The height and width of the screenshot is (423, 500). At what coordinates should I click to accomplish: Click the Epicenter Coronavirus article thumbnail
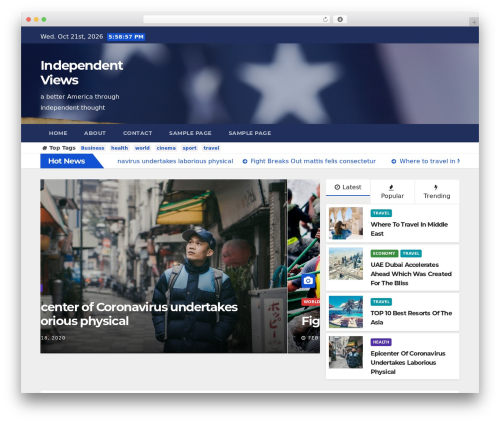click(x=346, y=352)
